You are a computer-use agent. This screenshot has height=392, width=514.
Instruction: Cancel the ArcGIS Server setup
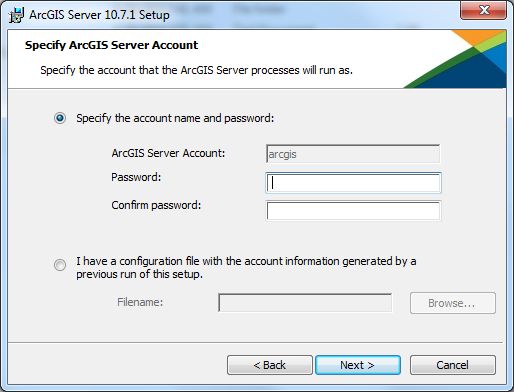click(453, 365)
